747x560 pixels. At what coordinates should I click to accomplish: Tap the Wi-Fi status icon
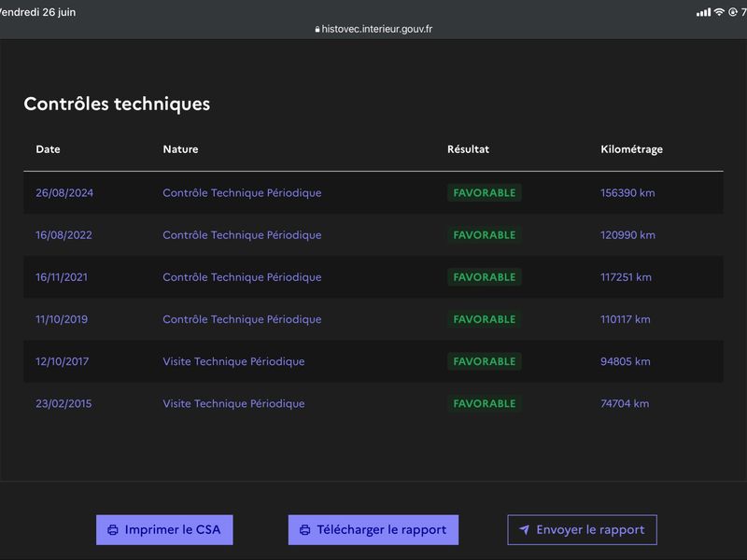[x=719, y=12]
